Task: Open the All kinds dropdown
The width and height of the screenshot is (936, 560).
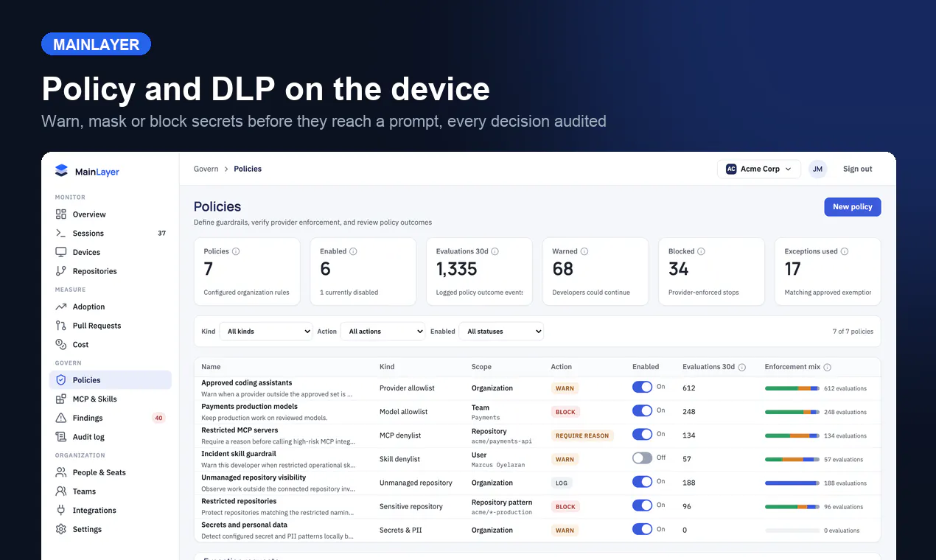Action: tap(266, 332)
